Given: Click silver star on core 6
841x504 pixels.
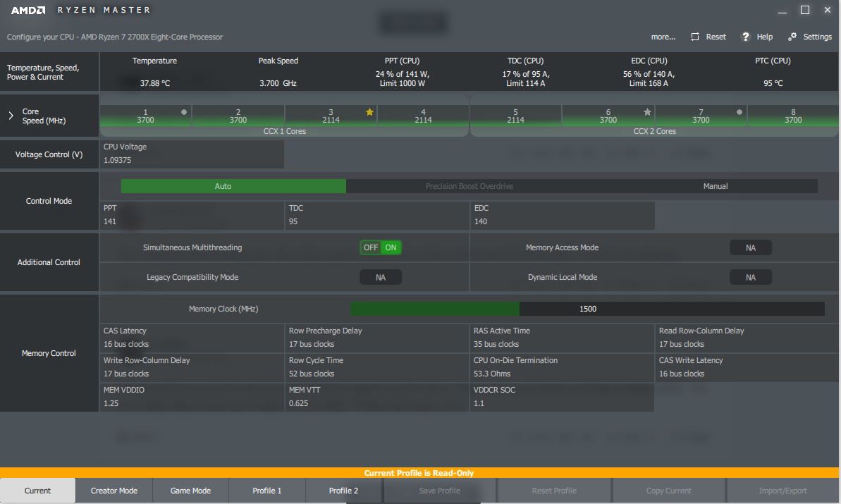Looking at the screenshot, I should (x=647, y=111).
